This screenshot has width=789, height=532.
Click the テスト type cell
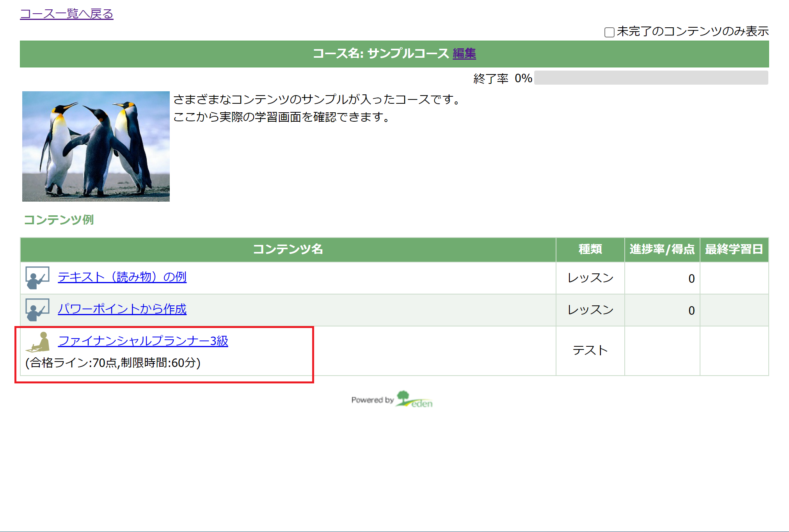pos(590,351)
